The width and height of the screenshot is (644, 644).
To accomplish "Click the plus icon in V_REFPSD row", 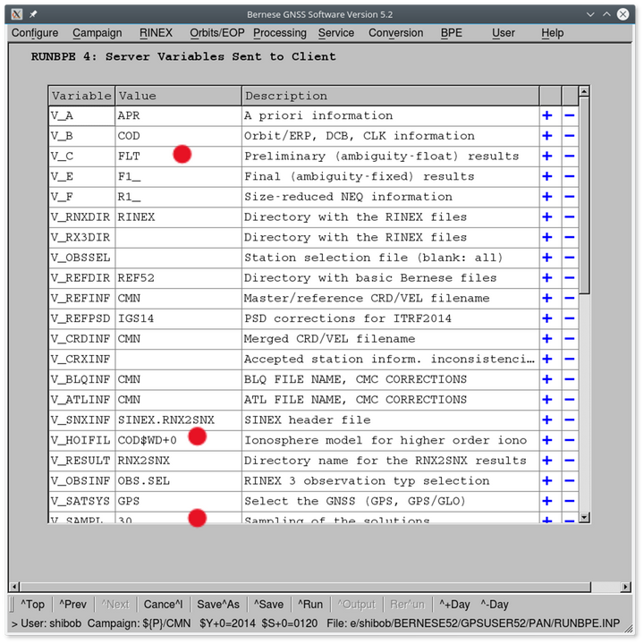I will 547,318.
